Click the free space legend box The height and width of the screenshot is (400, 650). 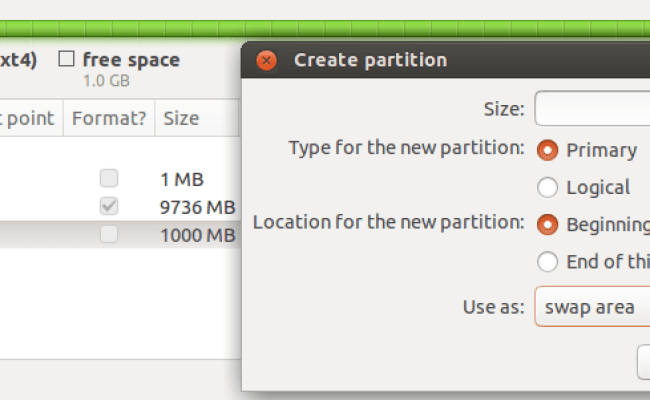[66, 58]
